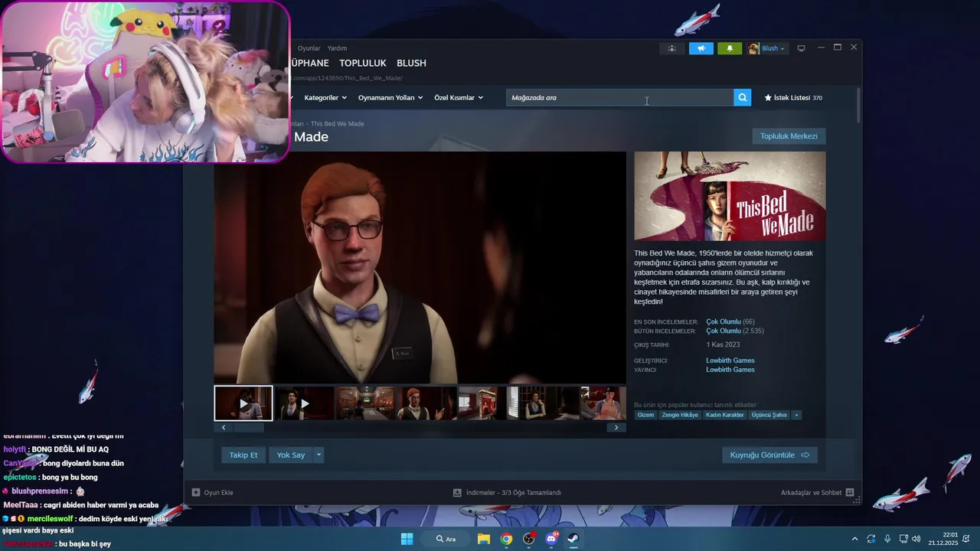The height and width of the screenshot is (551, 980).
Task: Open the Kategoriler dropdown
Action: click(325, 98)
